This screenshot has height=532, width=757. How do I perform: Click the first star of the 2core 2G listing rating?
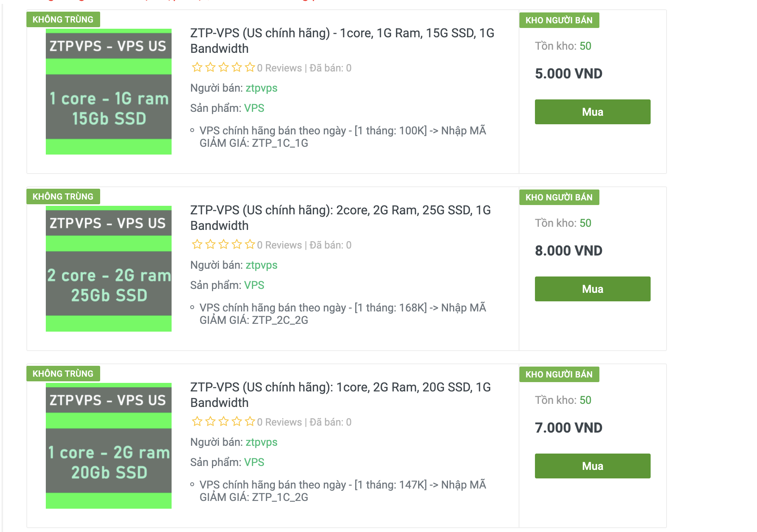[x=197, y=245]
